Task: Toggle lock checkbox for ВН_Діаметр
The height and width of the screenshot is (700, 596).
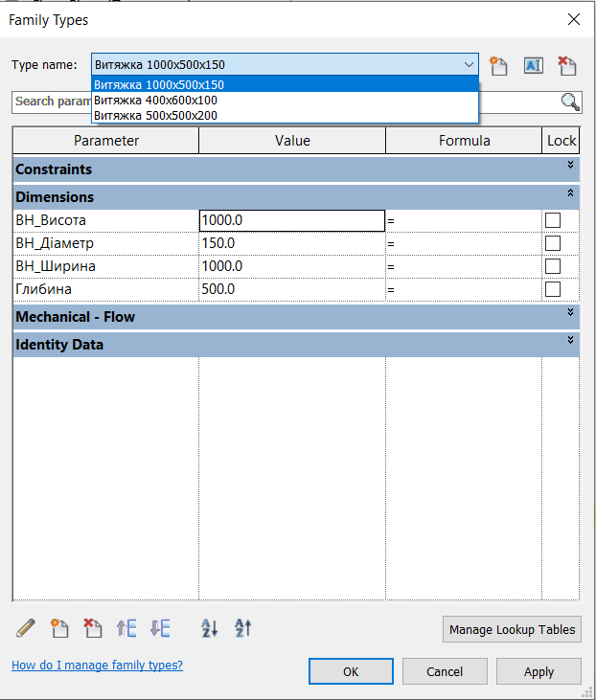Action: point(553,243)
